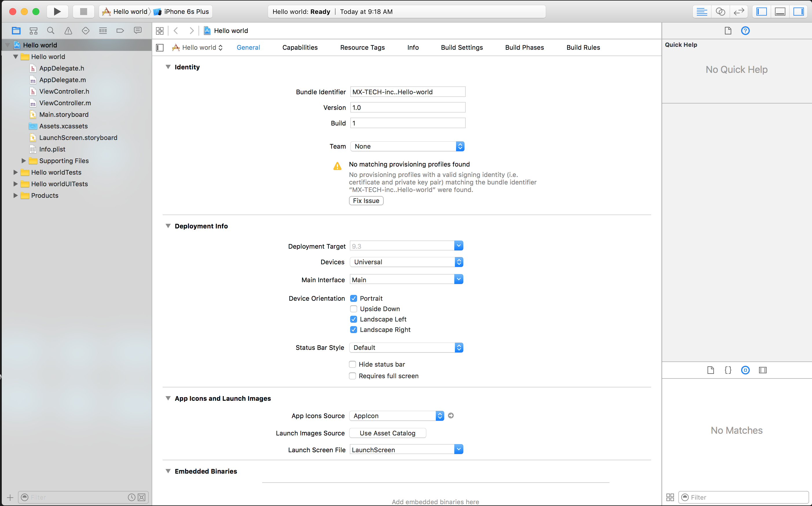Image resolution: width=812 pixels, height=506 pixels.
Task: Open the Team dropdown set to None
Action: [x=407, y=146]
